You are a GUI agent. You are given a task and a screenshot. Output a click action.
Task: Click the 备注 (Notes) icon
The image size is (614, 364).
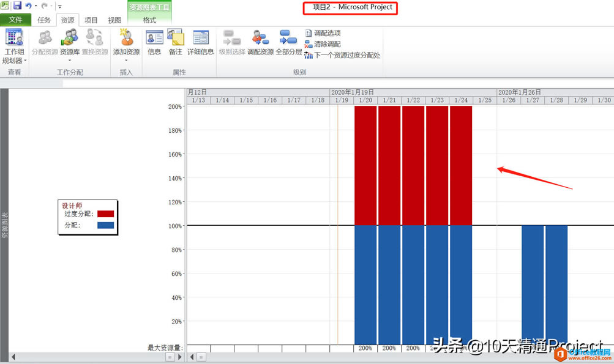pos(175,43)
